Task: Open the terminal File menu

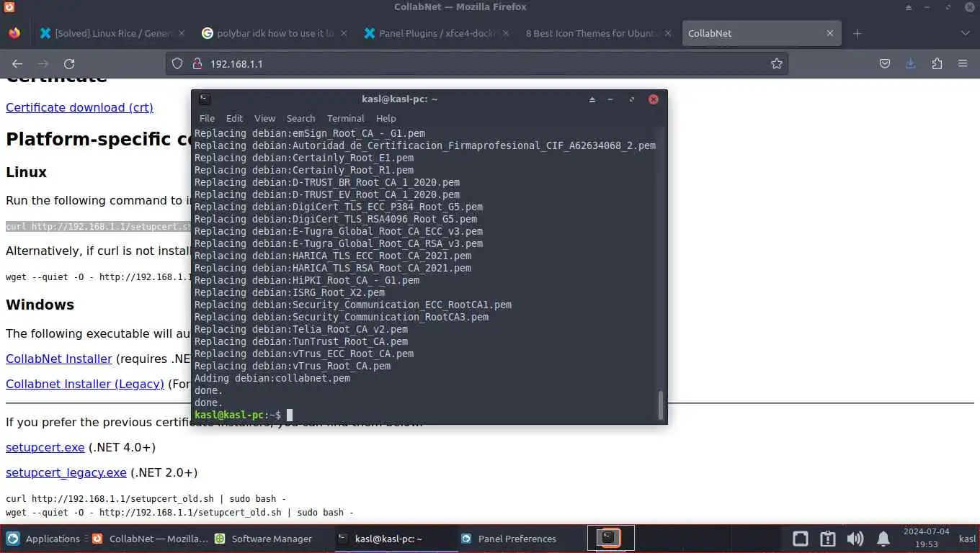Action: (207, 118)
